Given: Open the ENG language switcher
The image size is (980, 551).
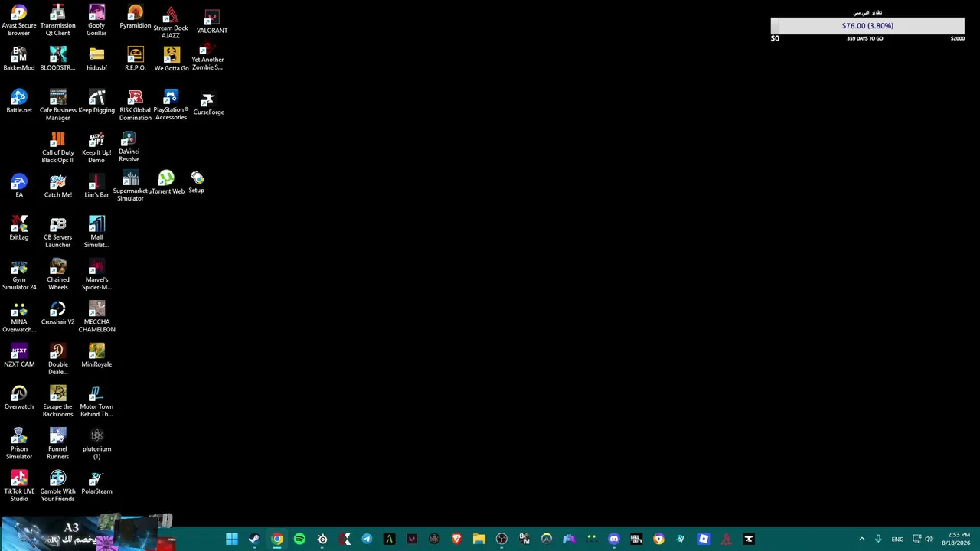Looking at the screenshot, I should coord(897,539).
